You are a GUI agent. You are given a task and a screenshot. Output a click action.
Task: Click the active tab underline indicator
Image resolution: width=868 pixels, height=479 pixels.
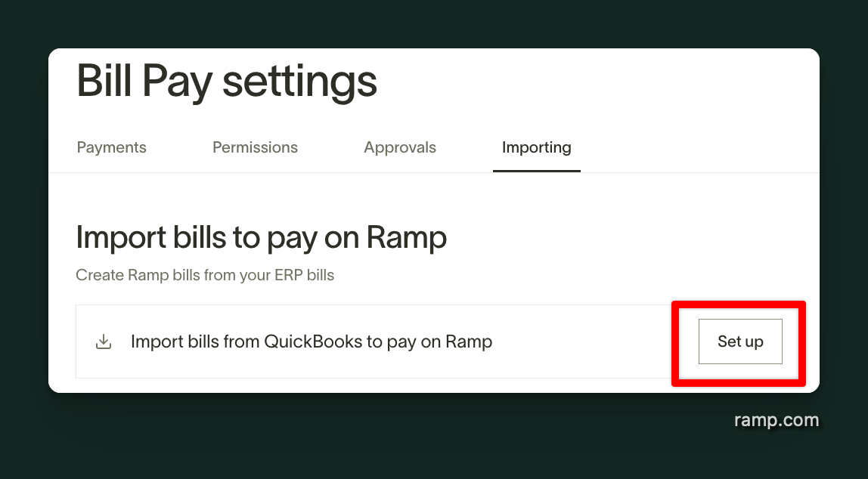coord(537,172)
